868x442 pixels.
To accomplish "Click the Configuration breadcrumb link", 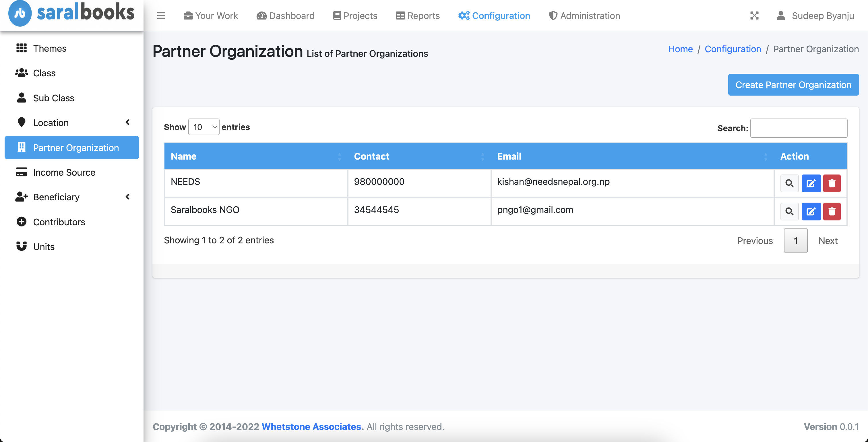I will [x=733, y=49].
